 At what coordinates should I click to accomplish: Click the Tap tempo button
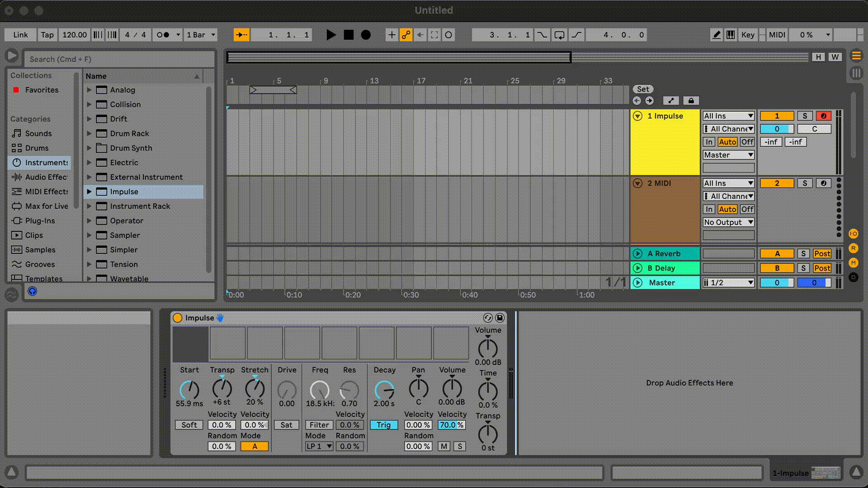click(47, 35)
